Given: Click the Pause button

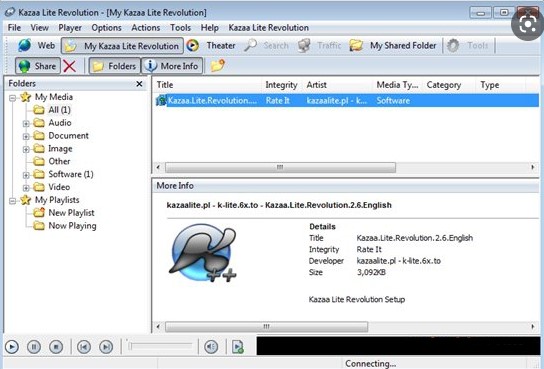Looking at the screenshot, I should 34,346.
